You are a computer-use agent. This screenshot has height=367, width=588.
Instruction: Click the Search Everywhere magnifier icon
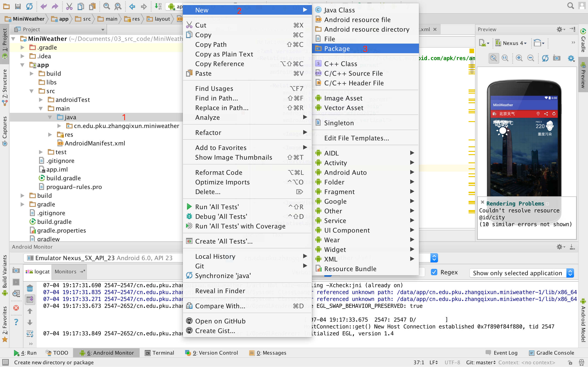click(x=571, y=6)
